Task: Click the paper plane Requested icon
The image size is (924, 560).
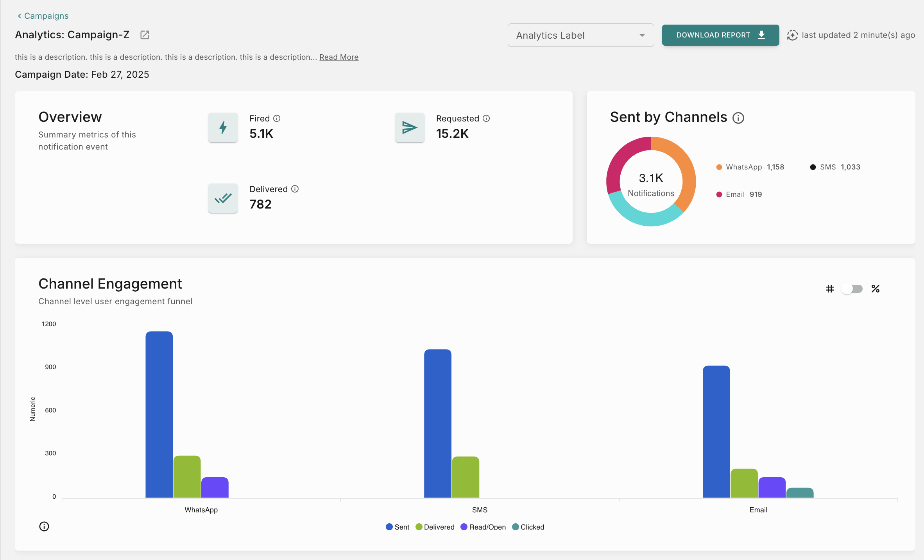Action: click(x=409, y=128)
